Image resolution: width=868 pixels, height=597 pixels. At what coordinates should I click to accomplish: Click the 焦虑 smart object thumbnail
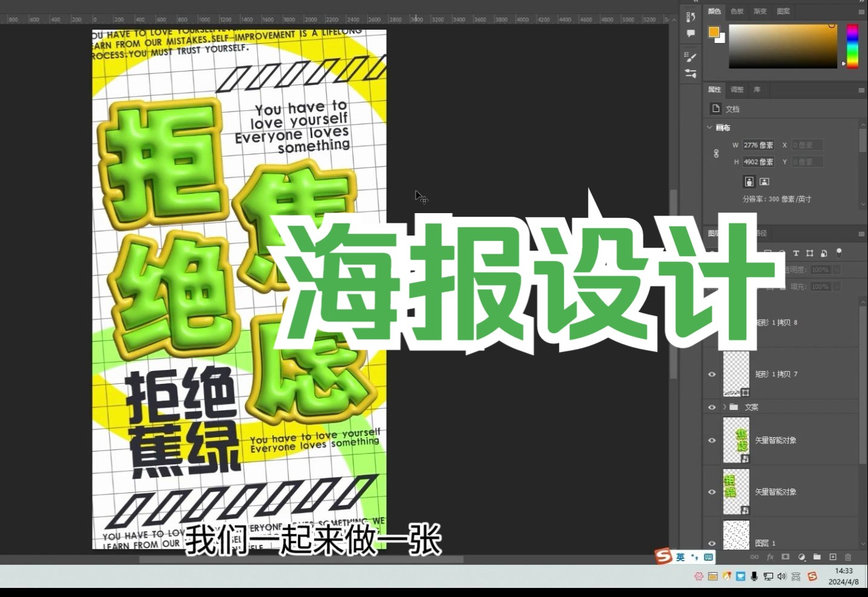(737, 440)
